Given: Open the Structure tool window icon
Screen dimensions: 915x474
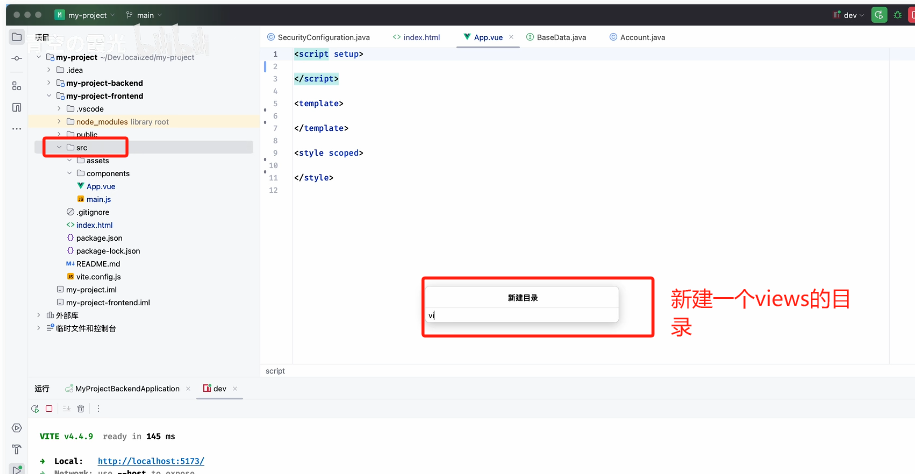Looking at the screenshot, I should pyautogui.click(x=16, y=86).
